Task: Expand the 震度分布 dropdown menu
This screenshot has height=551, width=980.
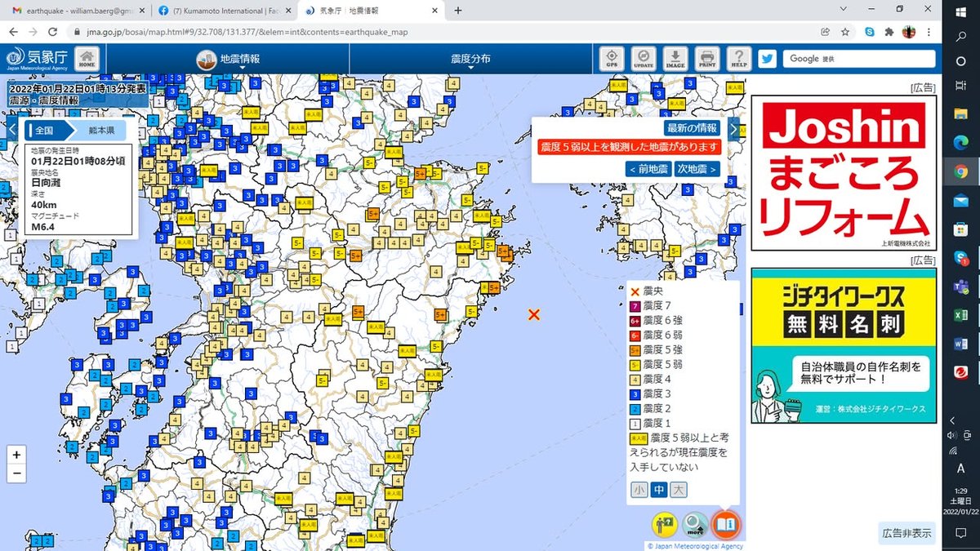Action: click(x=471, y=60)
